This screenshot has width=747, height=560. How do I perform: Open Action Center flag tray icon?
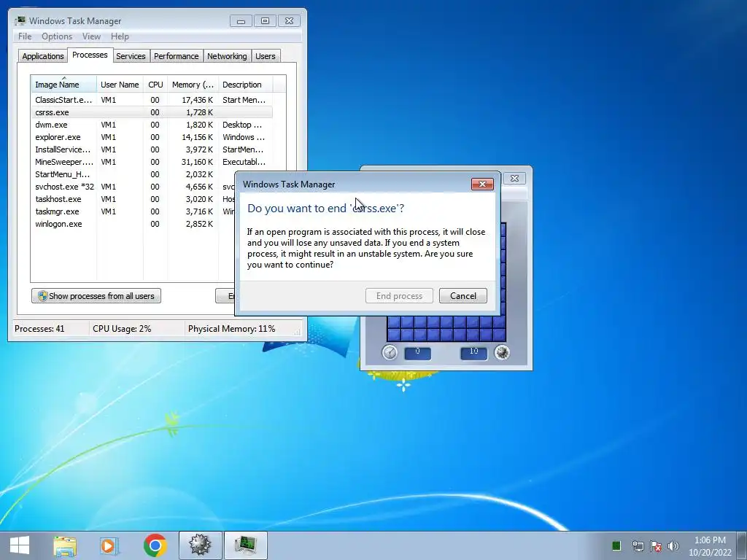pos(656,545)
